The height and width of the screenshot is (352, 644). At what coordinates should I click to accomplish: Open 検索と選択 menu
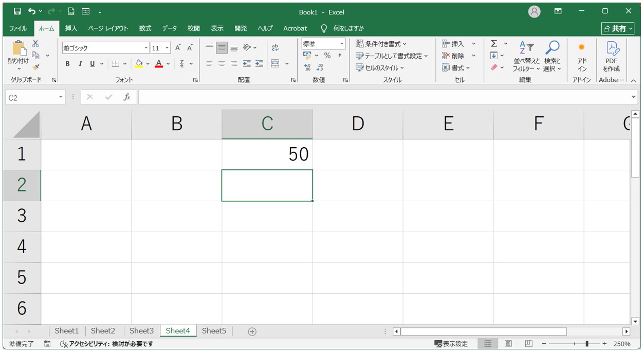[x=552, y=56]
